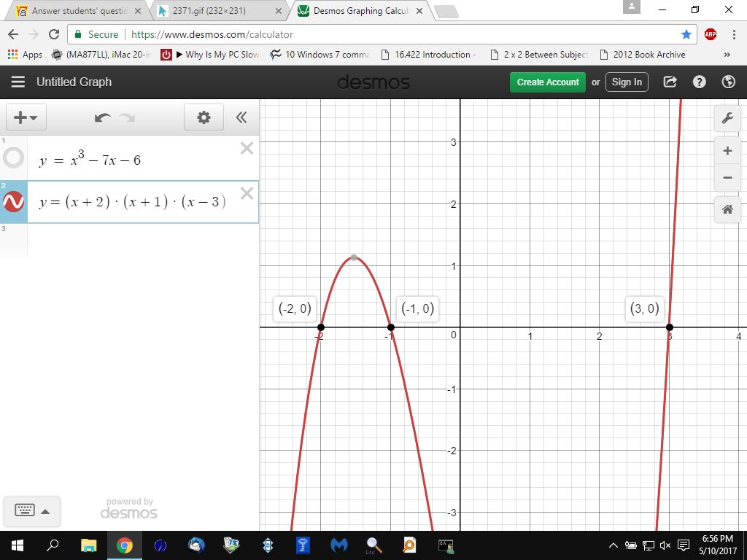Zoom out on the graph
747x560 pixels.
pos(727,178)
